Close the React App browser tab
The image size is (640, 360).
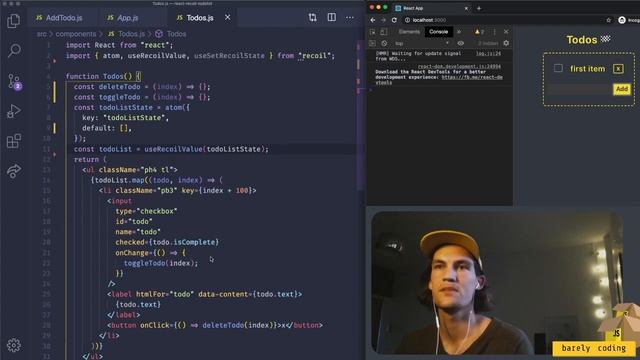(466, 8)
